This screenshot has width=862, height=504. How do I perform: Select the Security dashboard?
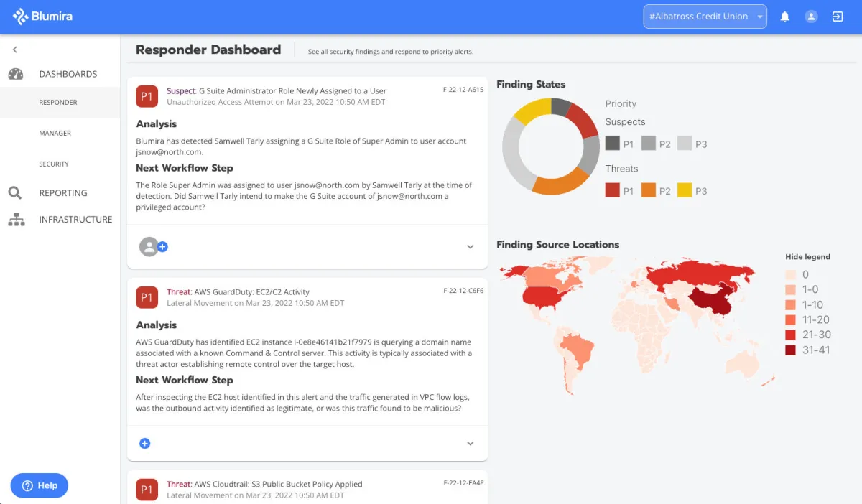[x=54, y=164]
